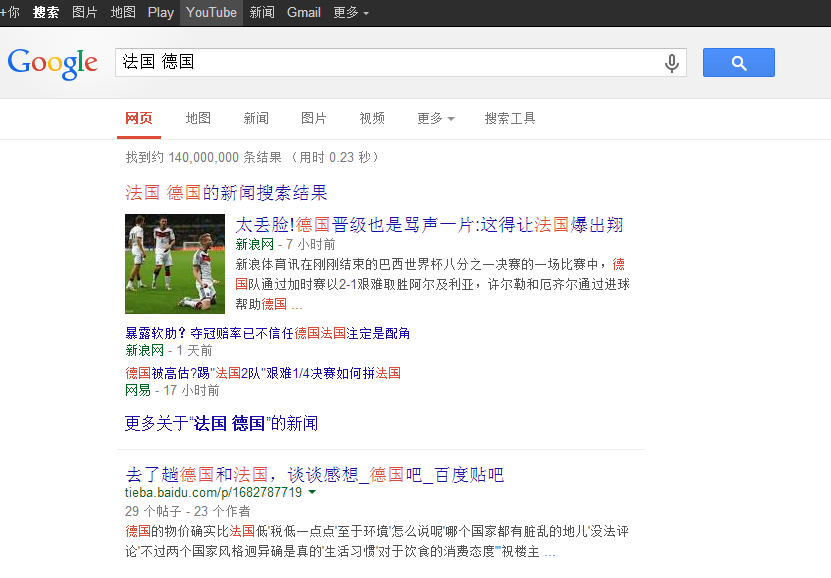Open 搜索工具 search tools
Image resolution: width=831 pixels, height=578 pixels.
pyautogui.click(x=510, y=118)
